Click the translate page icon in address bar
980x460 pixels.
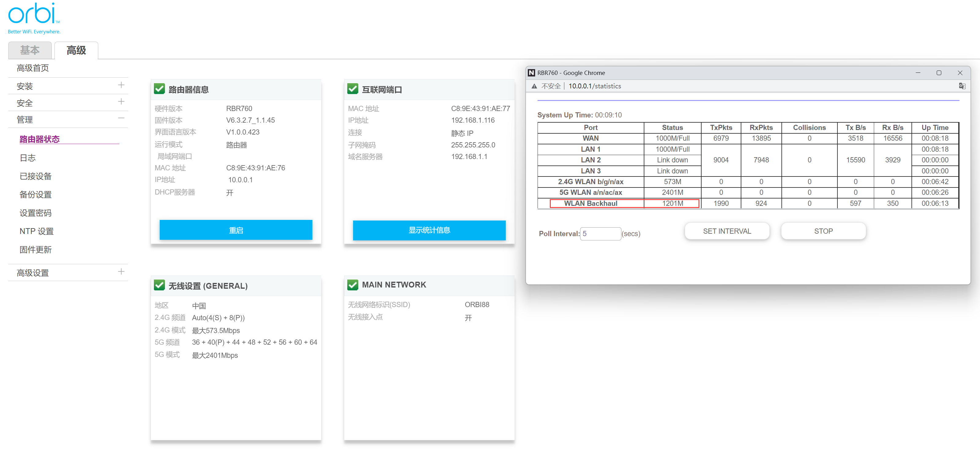click(962, 86)
